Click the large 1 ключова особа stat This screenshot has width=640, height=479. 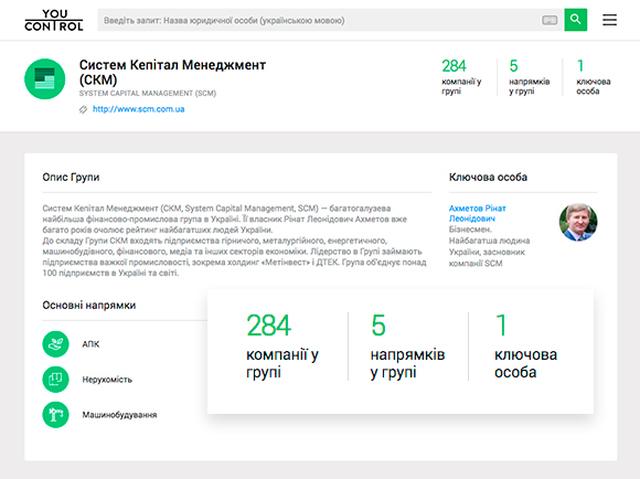(526, 346)
